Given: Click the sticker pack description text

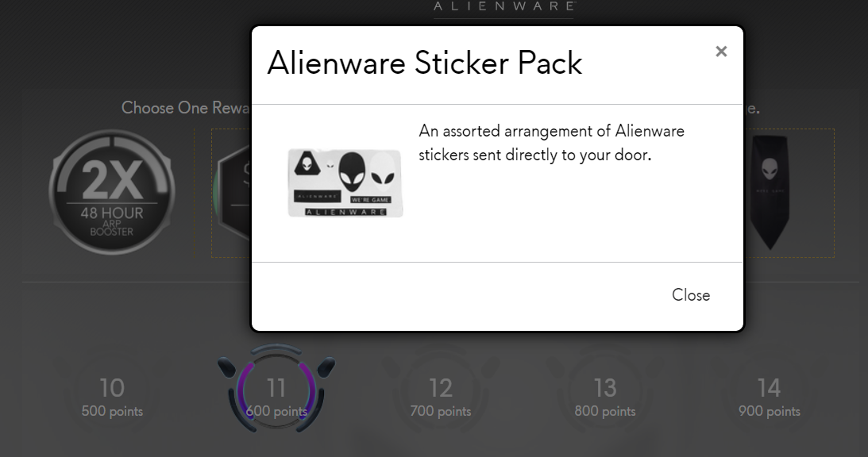Looking at the screenshot, I should [551, 143].
